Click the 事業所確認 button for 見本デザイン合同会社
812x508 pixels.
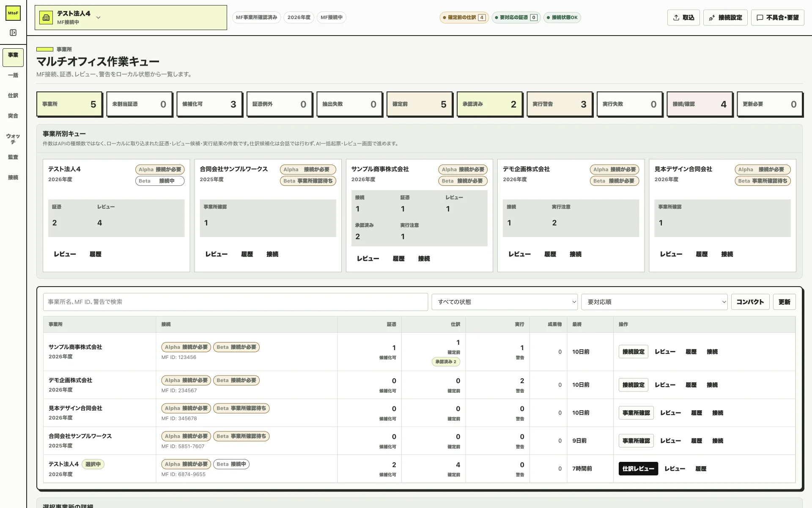coord(636,413)
